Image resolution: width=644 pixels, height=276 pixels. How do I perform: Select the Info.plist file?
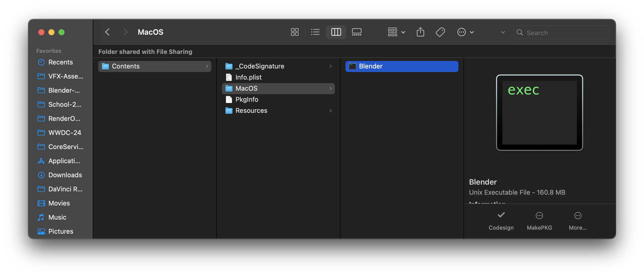point(278,77)
